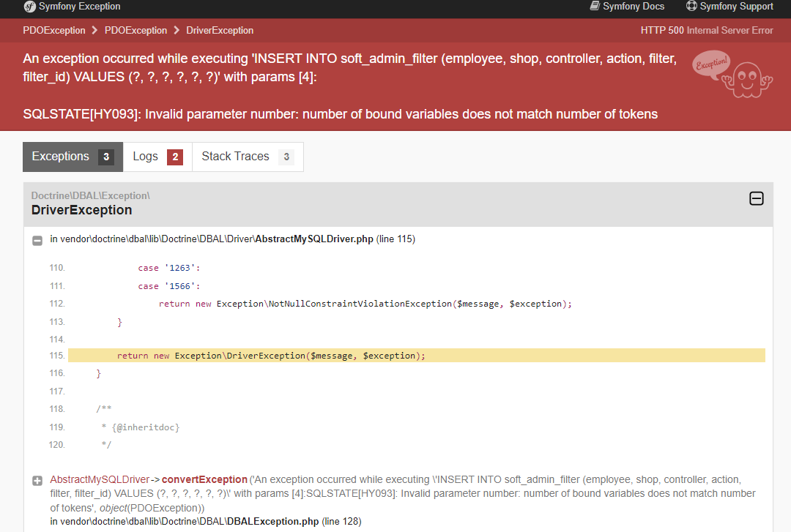Viewport: 791px width, 532px height.
Task: Click the convertException method name
Action: pos(204,479)
